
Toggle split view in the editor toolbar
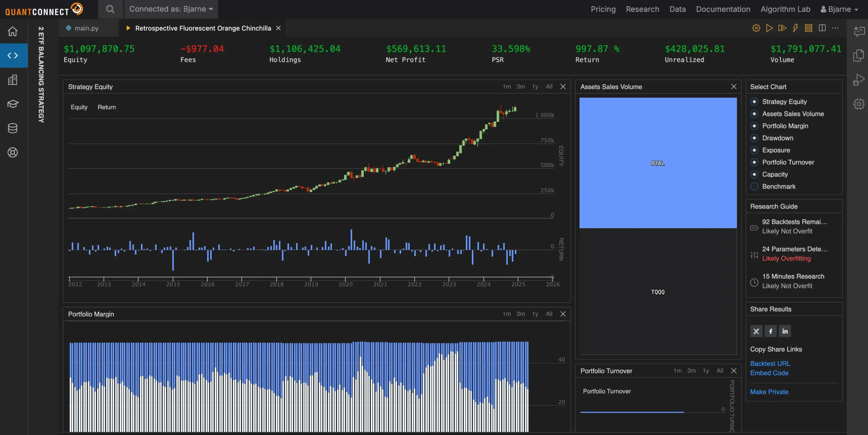(822, 28)
